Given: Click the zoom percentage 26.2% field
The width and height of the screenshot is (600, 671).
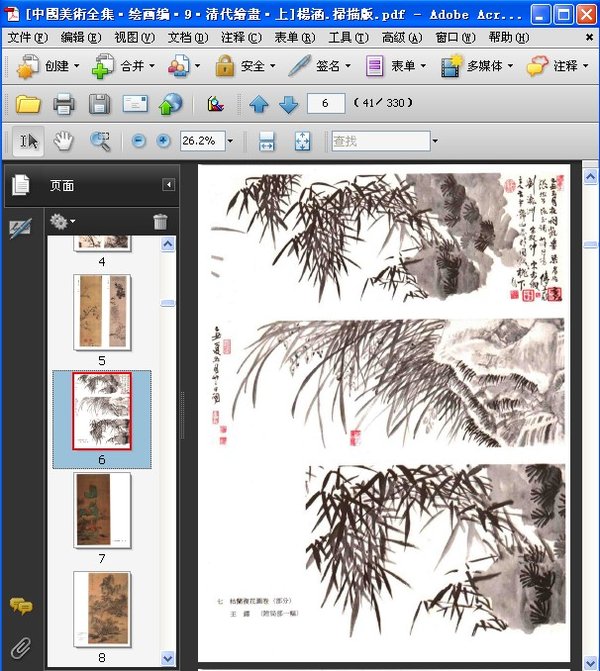Looking at the screenshot, I should (202, 141).
